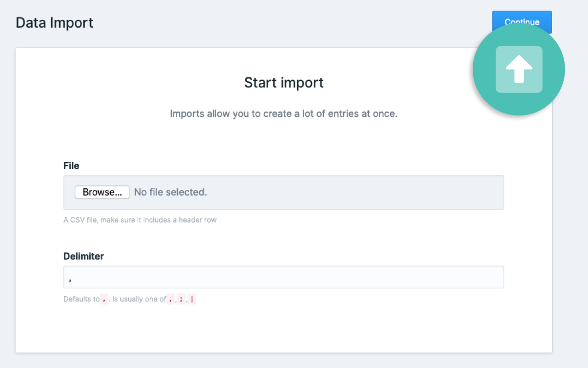Click the pipe delimiter code sample

coord(192,299)
